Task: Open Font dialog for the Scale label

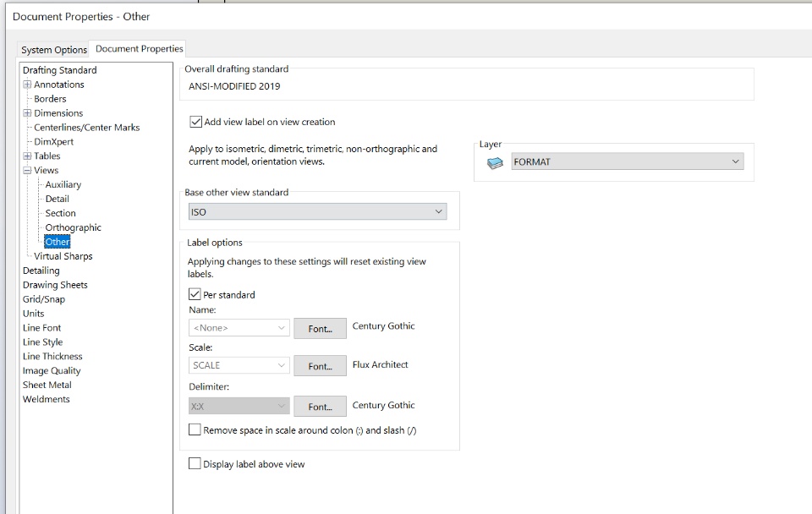Action: 320,366
